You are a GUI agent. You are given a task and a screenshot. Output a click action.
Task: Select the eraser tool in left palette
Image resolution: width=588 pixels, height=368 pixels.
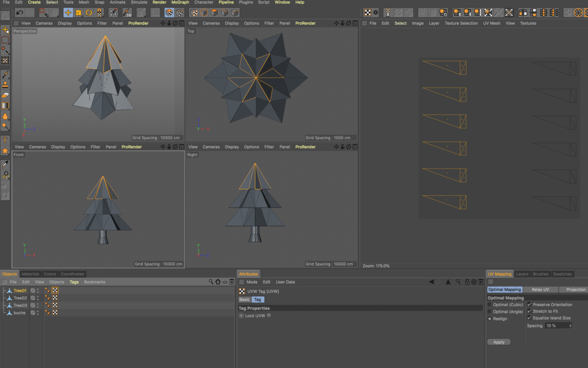coord(5,95)
